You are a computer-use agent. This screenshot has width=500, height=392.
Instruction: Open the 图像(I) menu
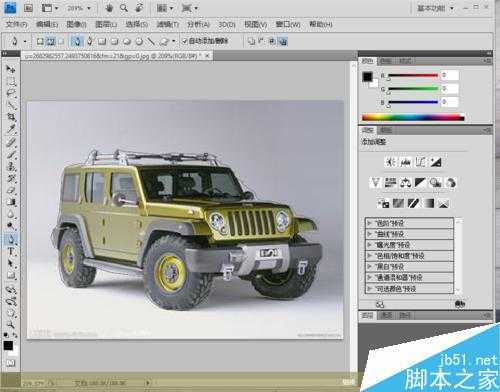click(76, 24)
